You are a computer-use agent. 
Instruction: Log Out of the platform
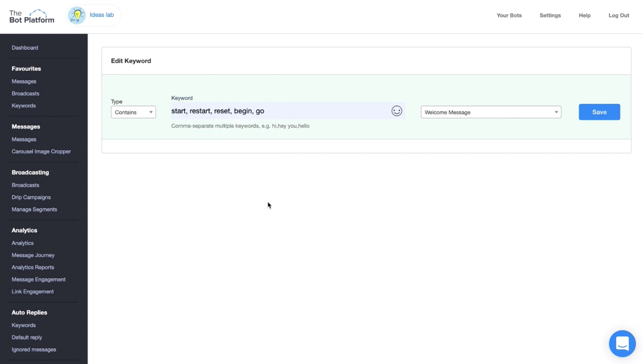coord(619,15)
